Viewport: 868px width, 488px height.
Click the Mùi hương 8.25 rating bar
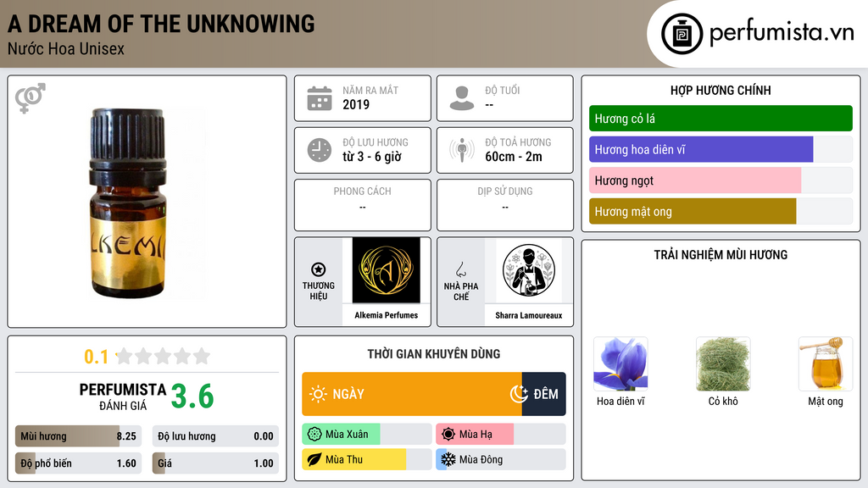(79, 436)
